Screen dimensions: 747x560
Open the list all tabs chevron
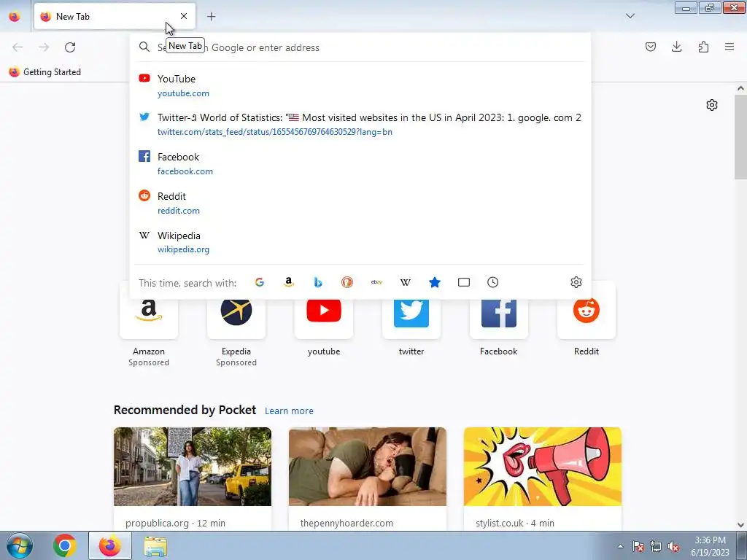pos(630,16)
